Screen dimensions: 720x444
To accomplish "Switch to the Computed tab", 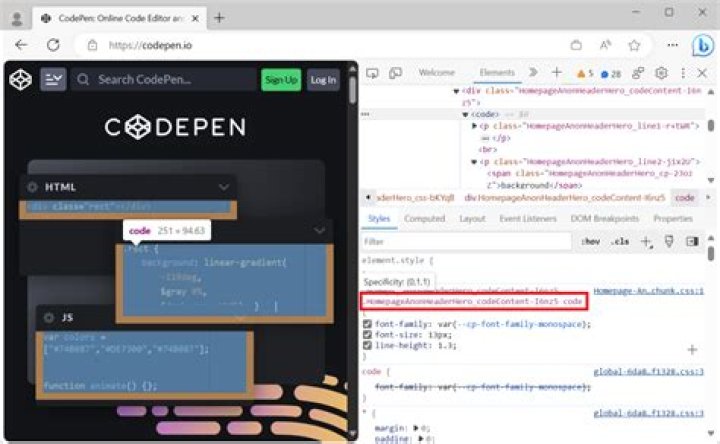I will 424,219.
